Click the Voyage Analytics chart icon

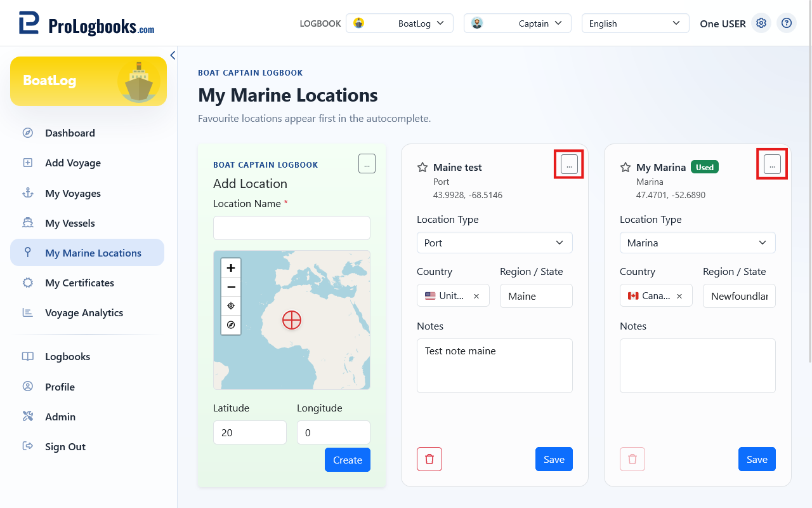(x=28, y=312)
